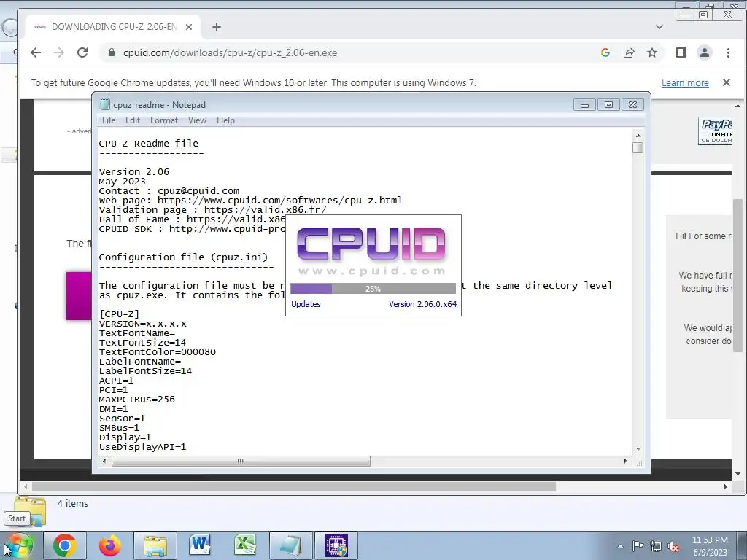The image size is (747, 560).
Task: Open Chrome from the taskbar
Action: tap(65, 545)
